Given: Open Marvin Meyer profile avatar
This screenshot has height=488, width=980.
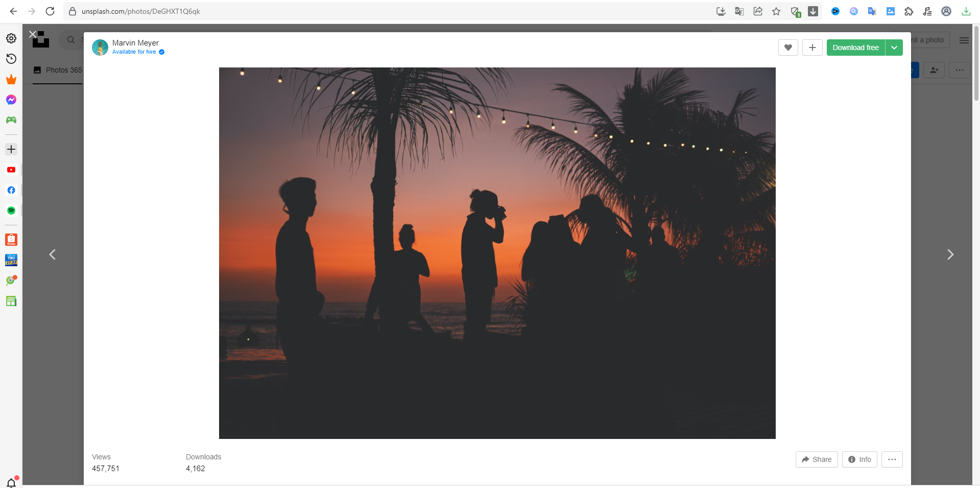Looking at the screenshot, I should coord(100,48).
